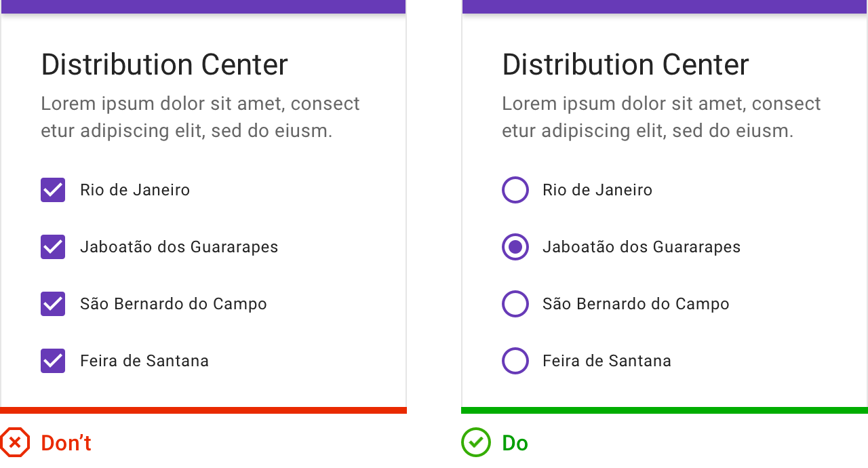Click Distribution Center heading above the checkboxes

pos(165,64)
